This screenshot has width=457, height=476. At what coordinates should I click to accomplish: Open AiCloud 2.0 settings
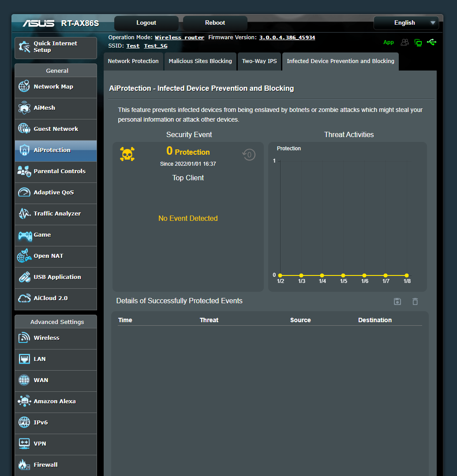pos(52,298)
